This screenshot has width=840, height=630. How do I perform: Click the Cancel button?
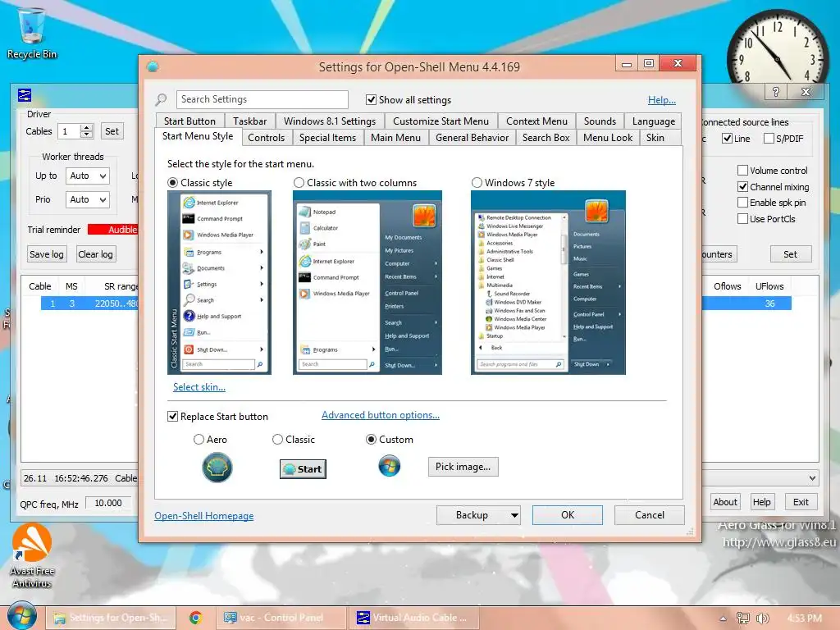point(650,515)
